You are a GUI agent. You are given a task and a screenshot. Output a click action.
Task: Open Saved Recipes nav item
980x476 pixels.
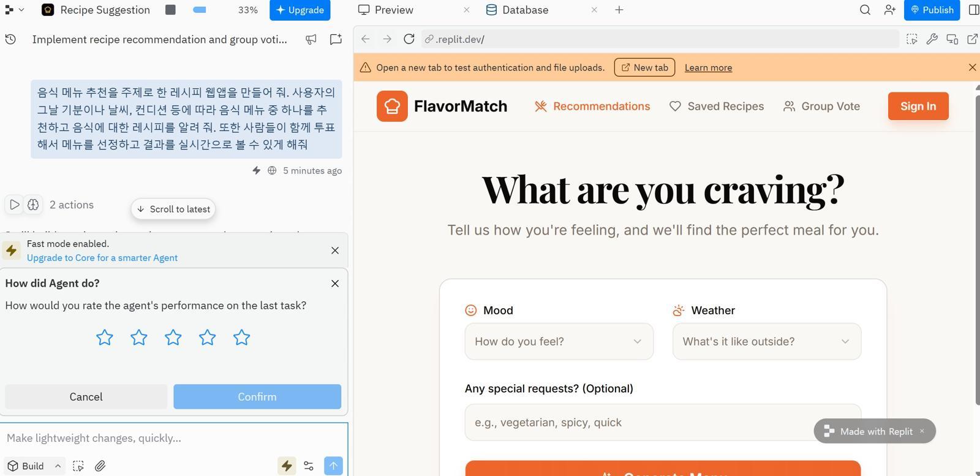717,106
